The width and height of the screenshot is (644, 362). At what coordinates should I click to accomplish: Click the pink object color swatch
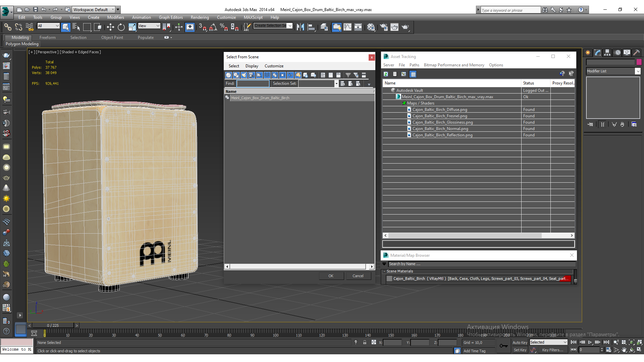pos(639,62)
